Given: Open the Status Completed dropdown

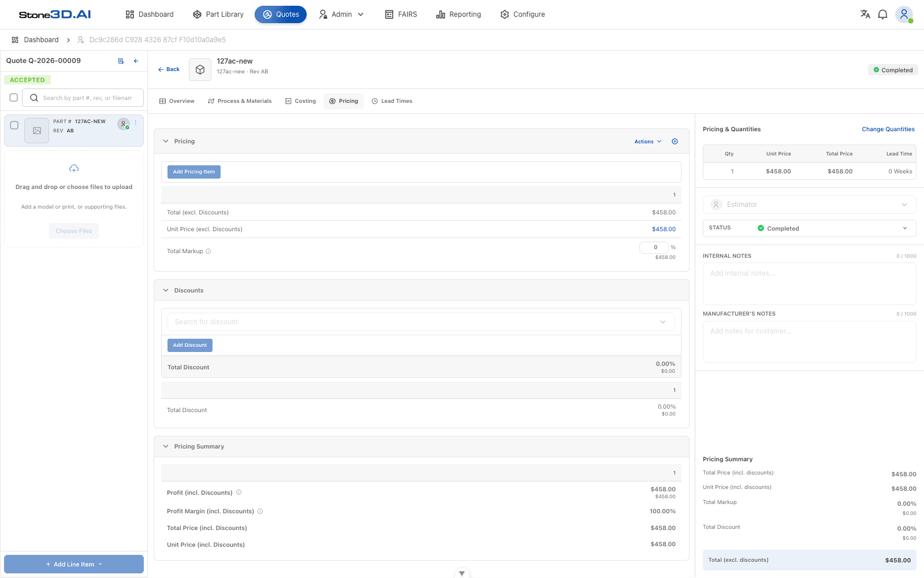Looking at the screenshot, I should coord(809,228).
